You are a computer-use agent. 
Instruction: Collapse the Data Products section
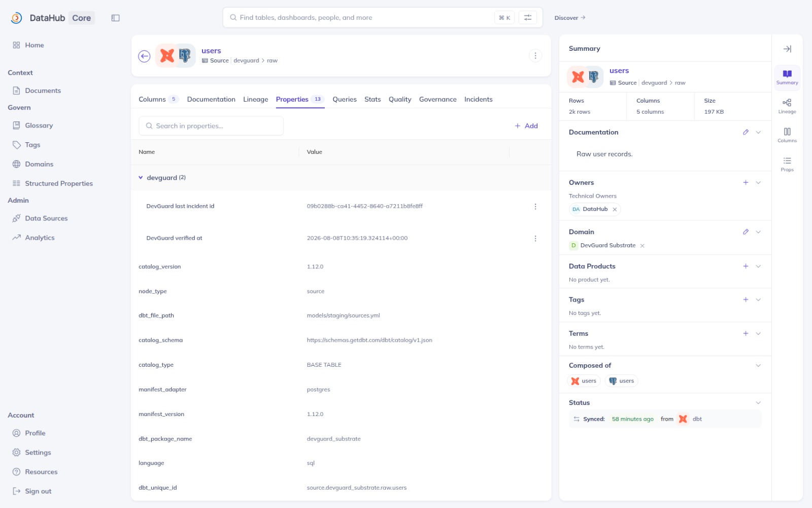point(758,266)
